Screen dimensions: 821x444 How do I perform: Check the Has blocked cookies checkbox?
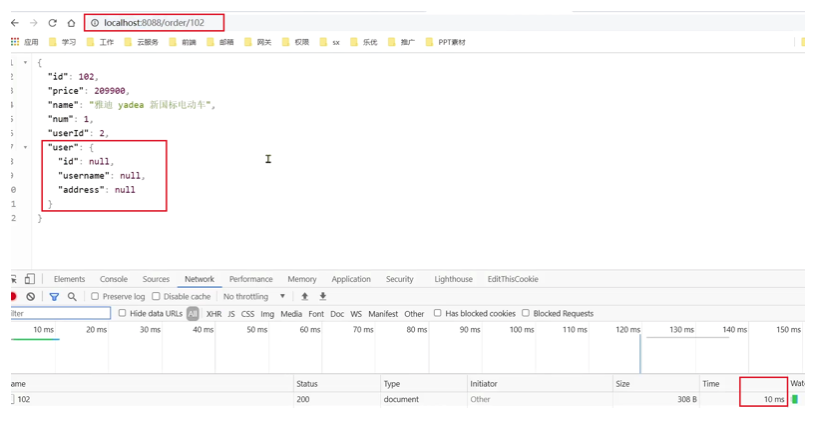tap(437, 313)
